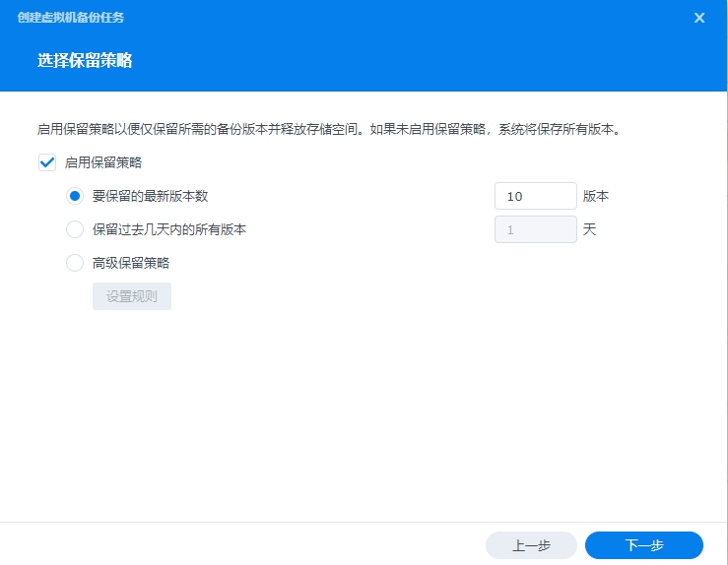The height and width of the screenshot is (565, 728).
Task: Click the 选择保留策略 page heading
Action: click(x=85, y=61)
